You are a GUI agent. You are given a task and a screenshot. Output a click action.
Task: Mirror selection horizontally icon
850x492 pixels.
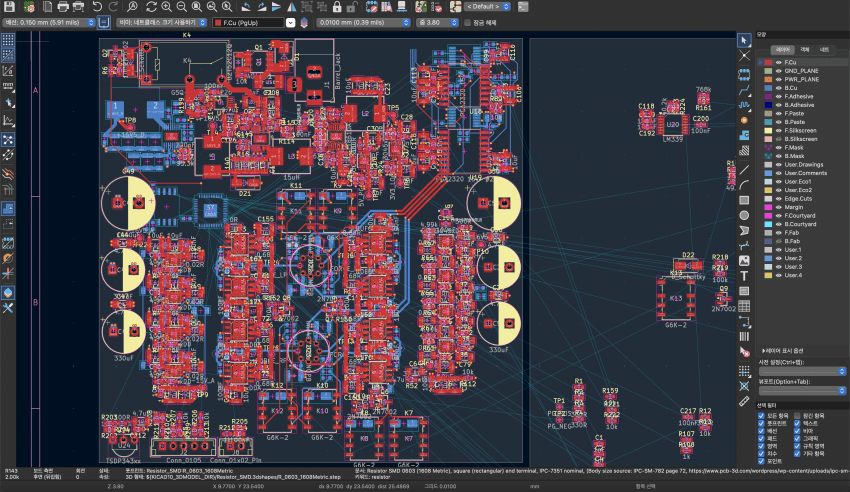292,7
